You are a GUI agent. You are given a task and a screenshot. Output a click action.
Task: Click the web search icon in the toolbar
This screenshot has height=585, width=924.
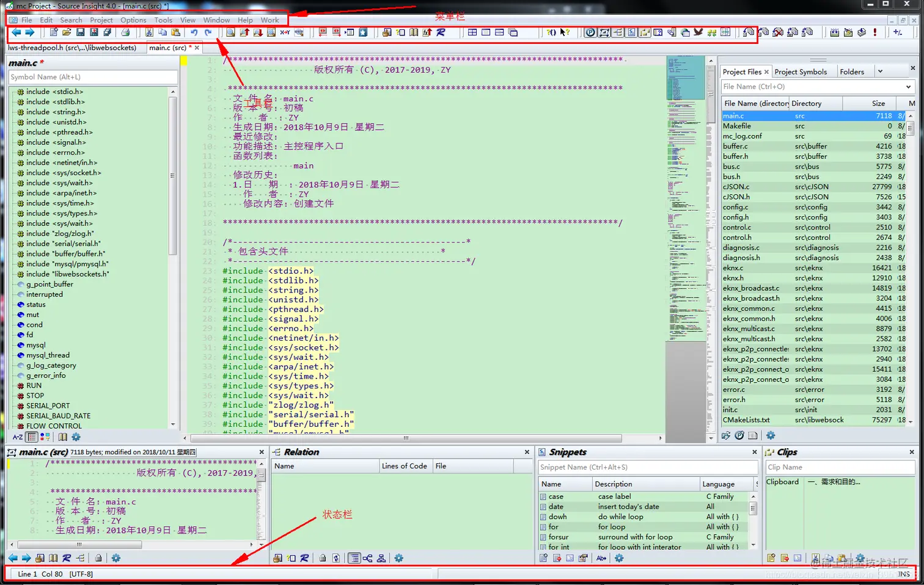[x=299, y=32]
